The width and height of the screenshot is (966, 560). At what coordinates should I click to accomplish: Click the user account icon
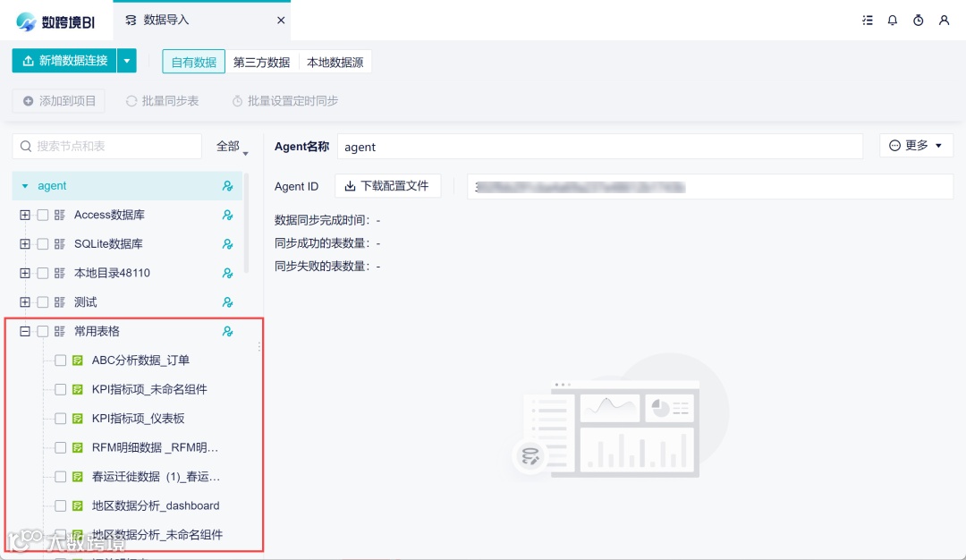tap(945, 20)
